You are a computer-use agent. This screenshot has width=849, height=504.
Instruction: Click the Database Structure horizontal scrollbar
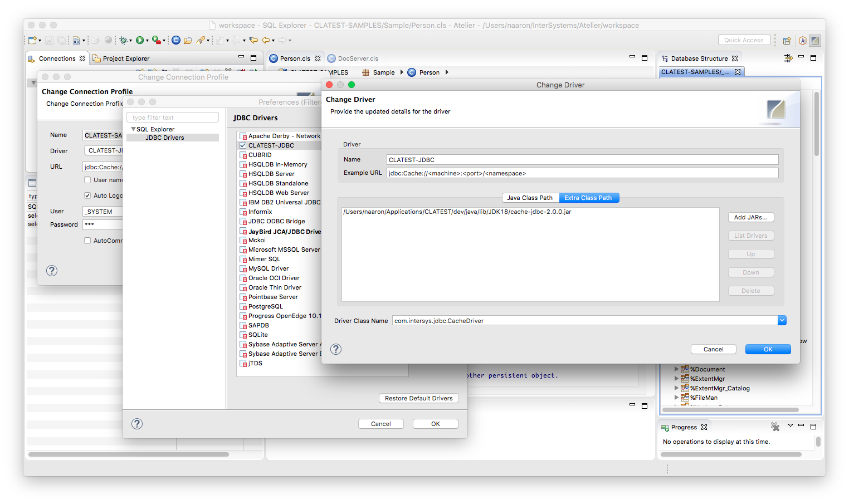pyautogui.click(x=730, y=409)
